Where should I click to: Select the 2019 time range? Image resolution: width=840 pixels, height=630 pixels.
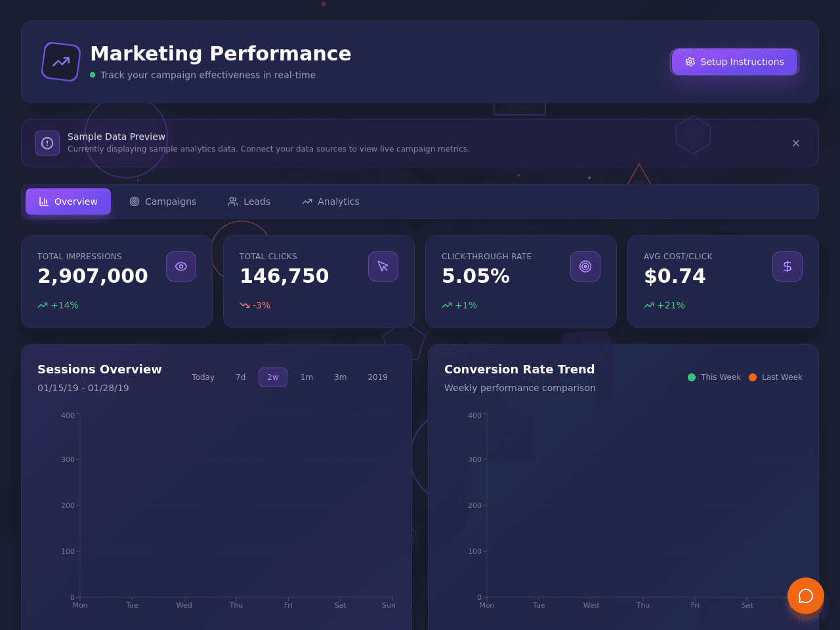tap(377, 377)
